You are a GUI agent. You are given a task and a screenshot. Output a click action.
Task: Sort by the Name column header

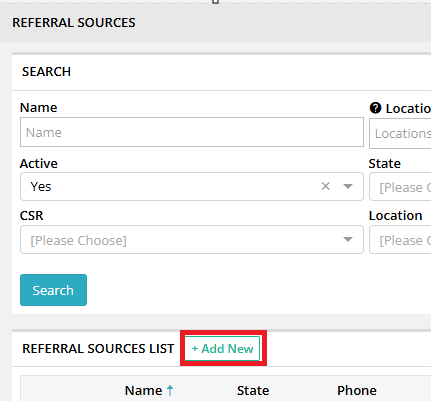pyautogui.click(x=143, y=390)
